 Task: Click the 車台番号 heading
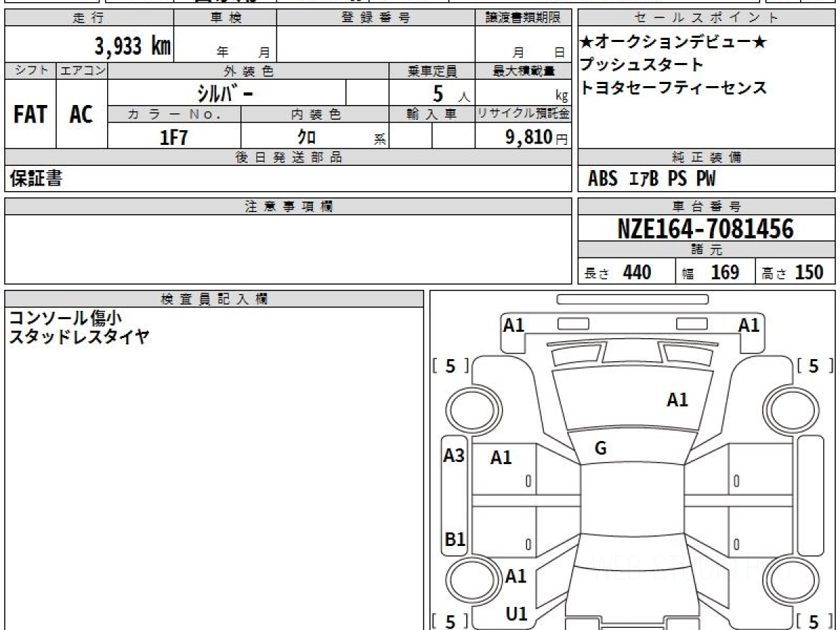[707, 206]
